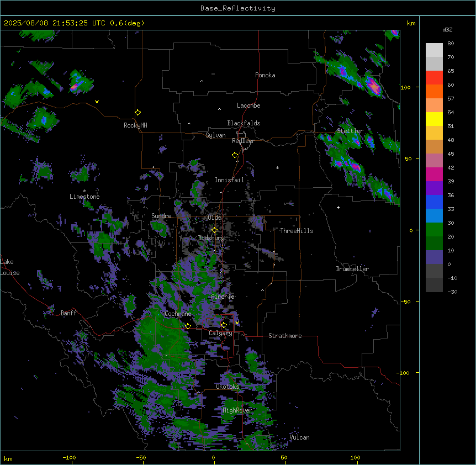Pick the yellow 51-54 dBZ legend color
The width and height of the screenshot is (476, 465).
(434, 119)
